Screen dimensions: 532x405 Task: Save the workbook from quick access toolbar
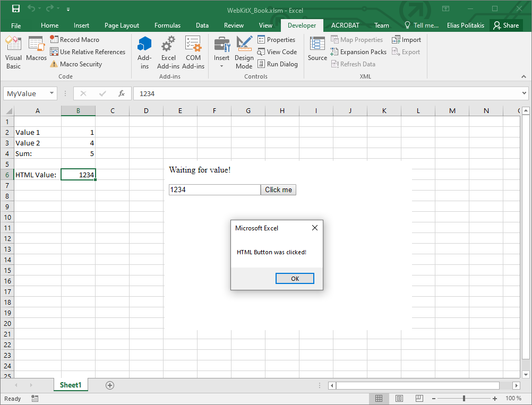[x=15, y=8]
